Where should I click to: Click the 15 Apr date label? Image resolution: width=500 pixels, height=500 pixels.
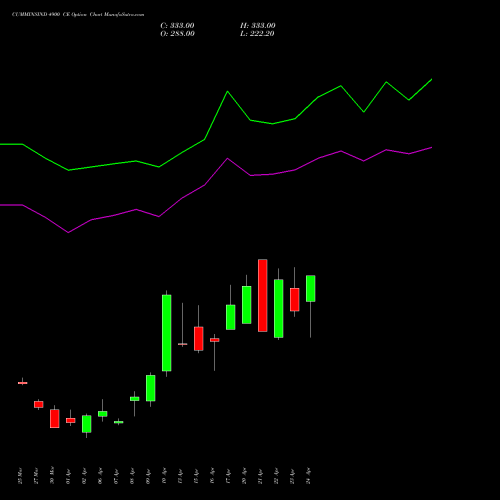coord(196,476)
